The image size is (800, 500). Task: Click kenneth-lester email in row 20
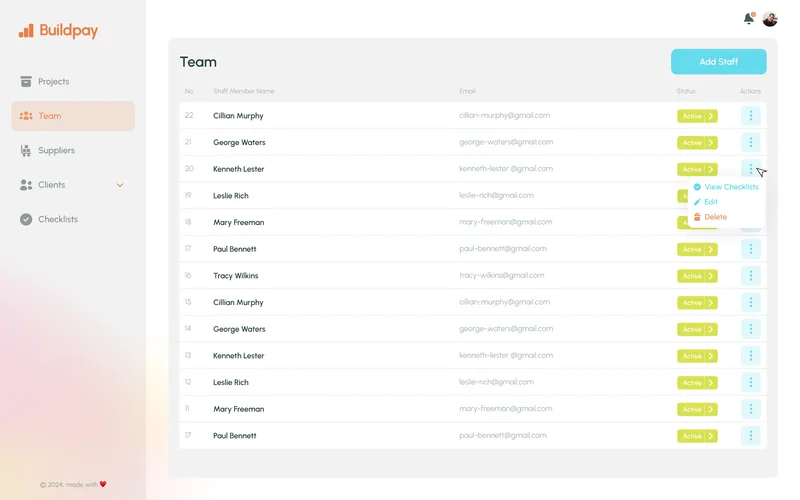coord(506,168)
